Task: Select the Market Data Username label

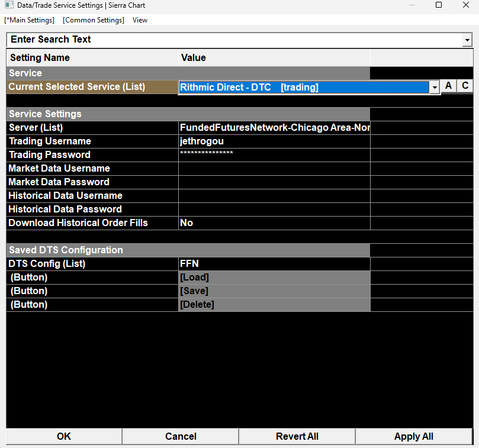Action: pos(59,168)
